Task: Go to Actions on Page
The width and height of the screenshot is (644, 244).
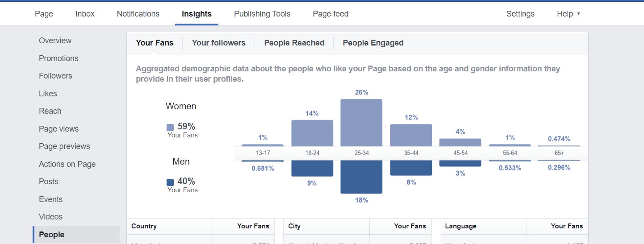Action: coord(67,164)
